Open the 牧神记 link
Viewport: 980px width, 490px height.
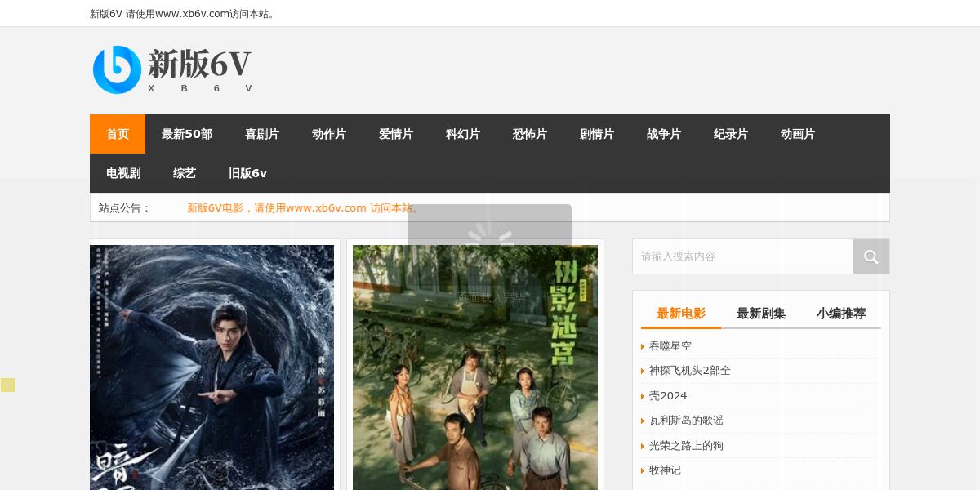(665, 470)
